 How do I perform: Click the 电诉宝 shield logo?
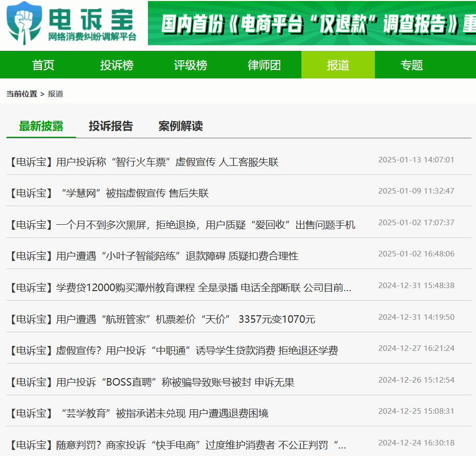[x=24, y=23]
